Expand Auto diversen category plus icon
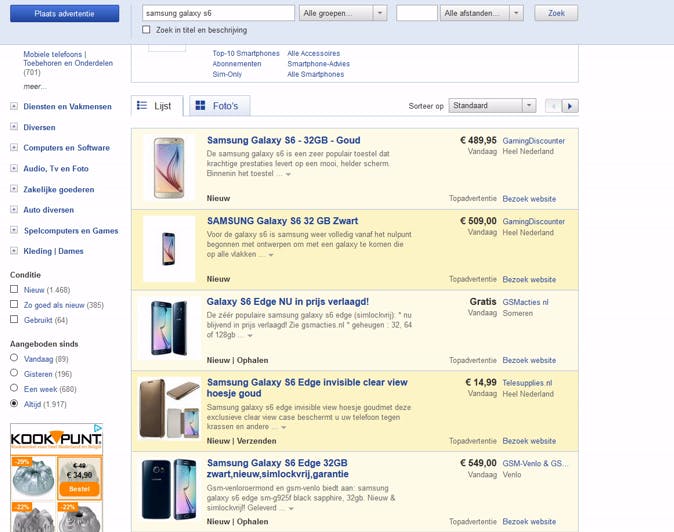 pyautogui.click(x=14, y=210)
